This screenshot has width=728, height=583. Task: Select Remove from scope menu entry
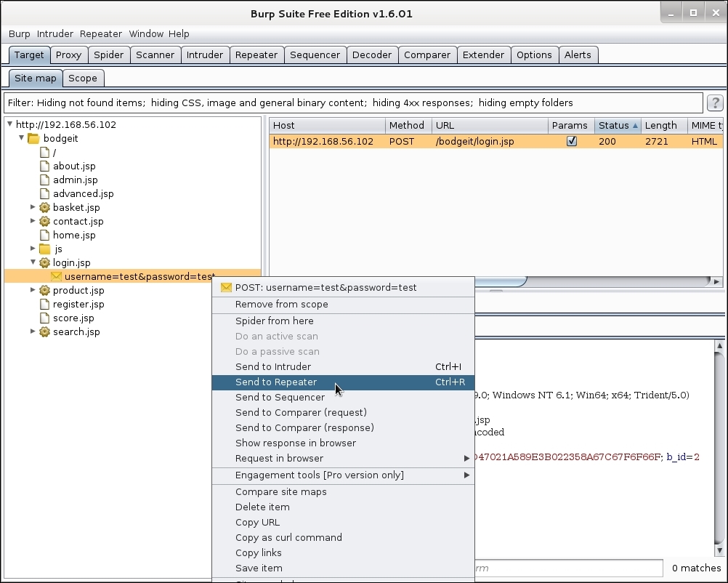click(x=343, y=305)
